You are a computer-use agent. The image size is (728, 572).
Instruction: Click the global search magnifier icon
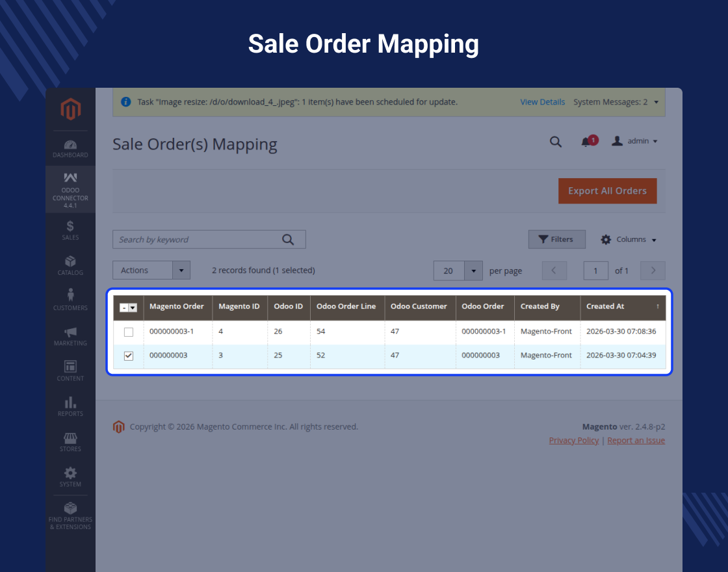pos(556,142)
